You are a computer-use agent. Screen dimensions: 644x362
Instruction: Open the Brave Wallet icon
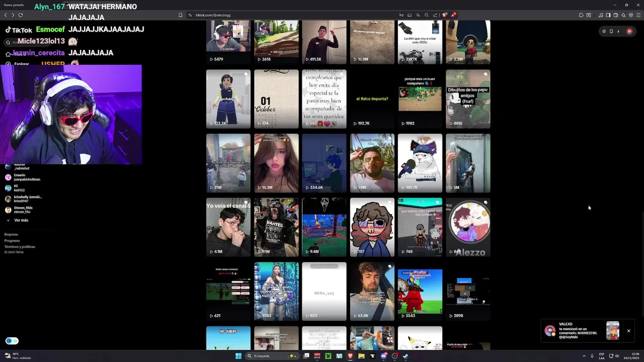tap(615, 15)
